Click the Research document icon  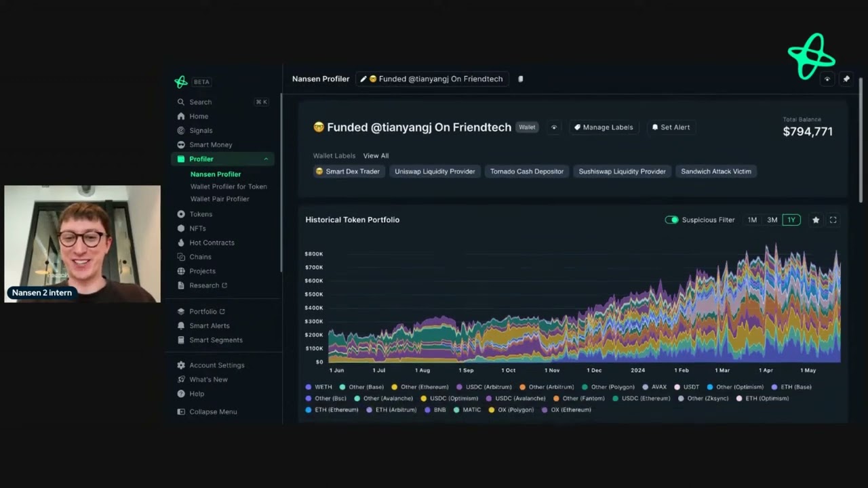click(x=181, y=285)
